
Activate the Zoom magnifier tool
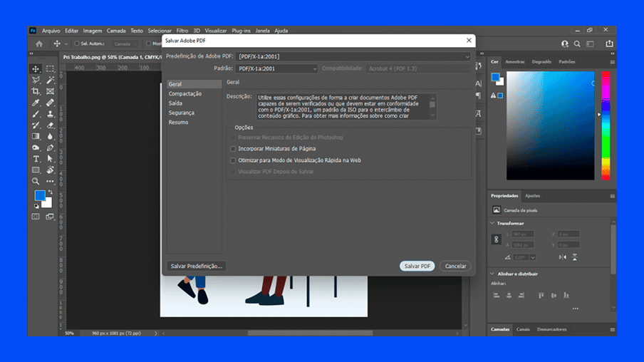point(36,182)
